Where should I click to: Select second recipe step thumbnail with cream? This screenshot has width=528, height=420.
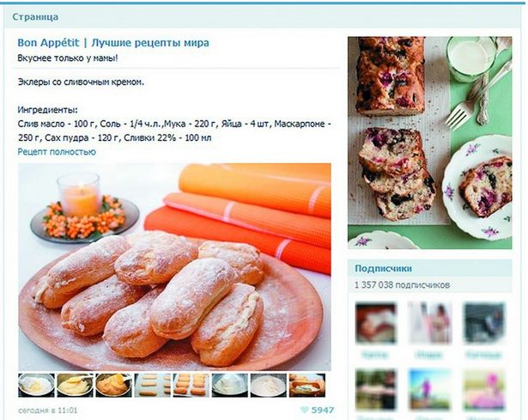[75, 385]
